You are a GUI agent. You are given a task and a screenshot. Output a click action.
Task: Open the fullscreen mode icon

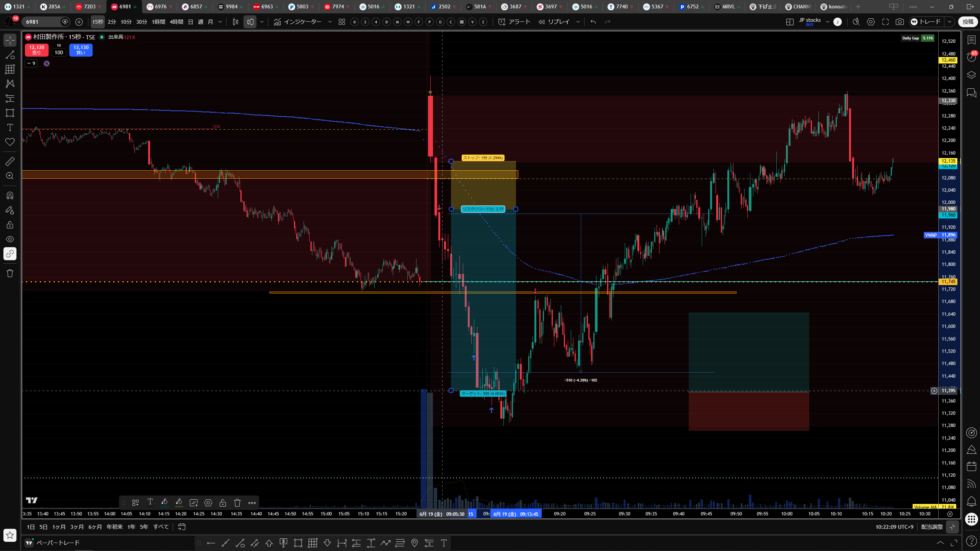[x=885, y=22]
